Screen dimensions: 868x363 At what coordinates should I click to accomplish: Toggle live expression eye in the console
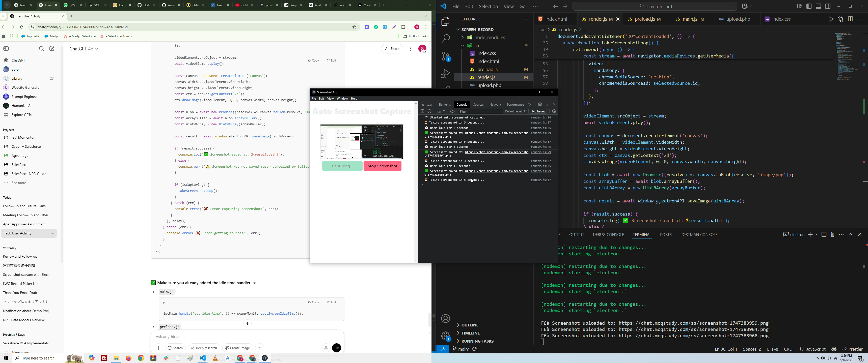click(452, 111)
